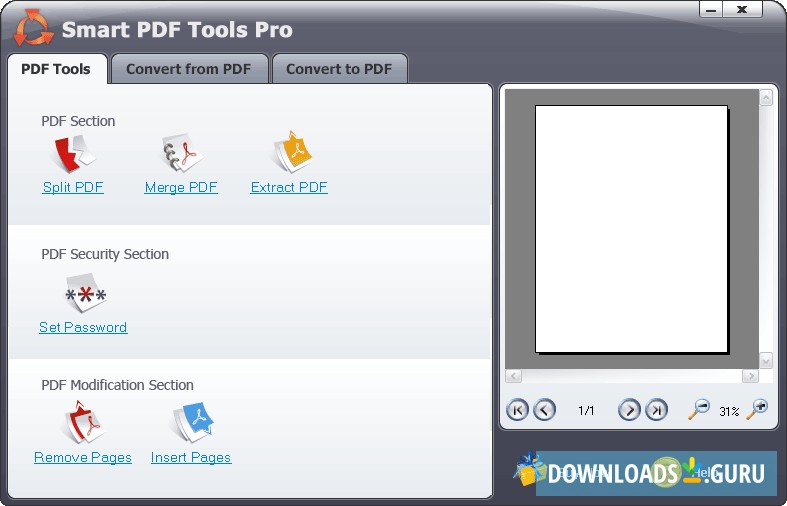787x506 pixels.
Task: Open the Split PDF link
Action: (73, 187)
